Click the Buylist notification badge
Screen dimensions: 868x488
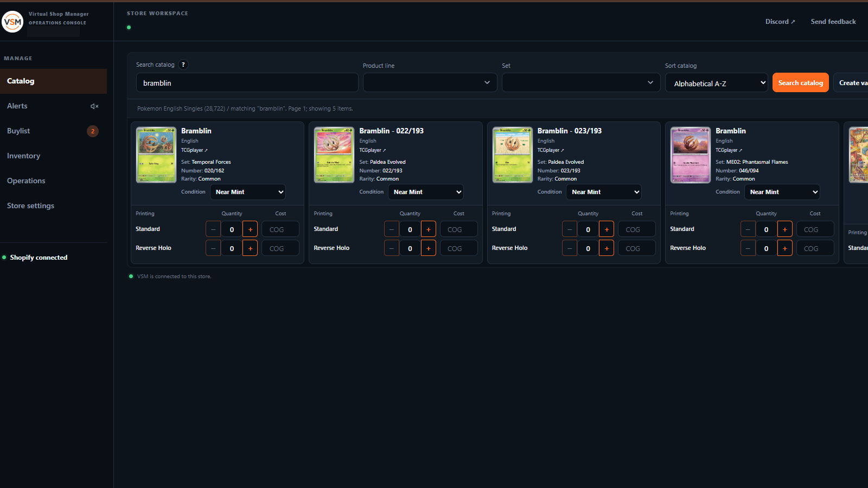pyautogui.click(x=93, y=131)
